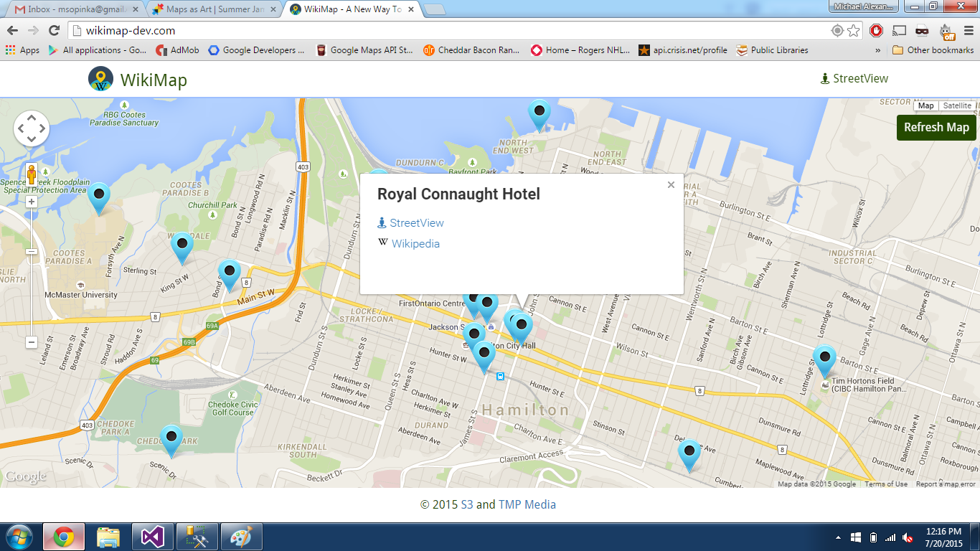Click the browser forward arrow

coord(33,30)
